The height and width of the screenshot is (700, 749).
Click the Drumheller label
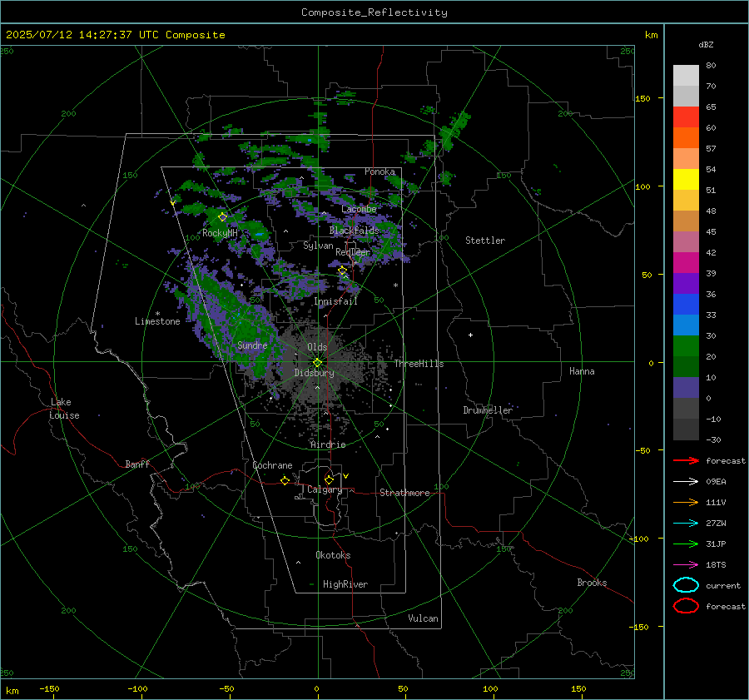(x=488, y=410)
